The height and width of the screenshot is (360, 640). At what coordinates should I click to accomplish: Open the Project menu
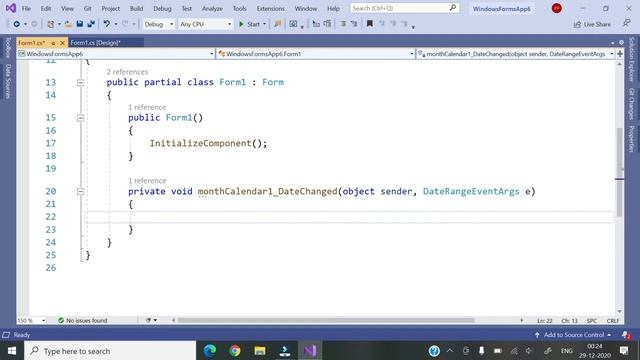pos(111,8)
